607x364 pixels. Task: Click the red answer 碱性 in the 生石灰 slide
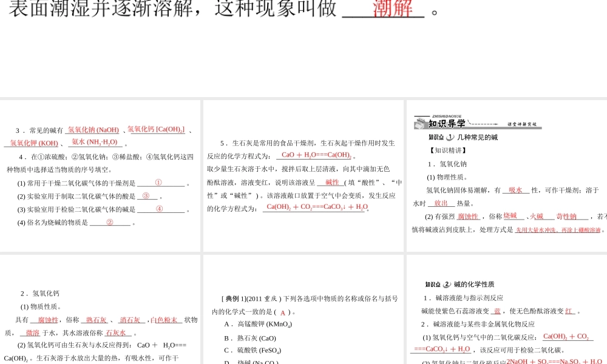(x=332, y=182)
